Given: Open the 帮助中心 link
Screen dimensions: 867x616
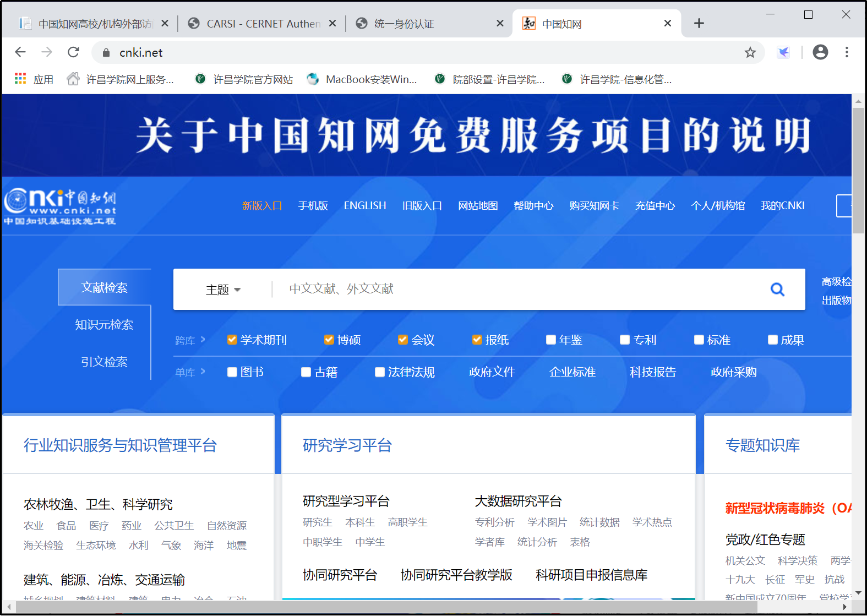Looking at the screenshot, I should [533, 206].
